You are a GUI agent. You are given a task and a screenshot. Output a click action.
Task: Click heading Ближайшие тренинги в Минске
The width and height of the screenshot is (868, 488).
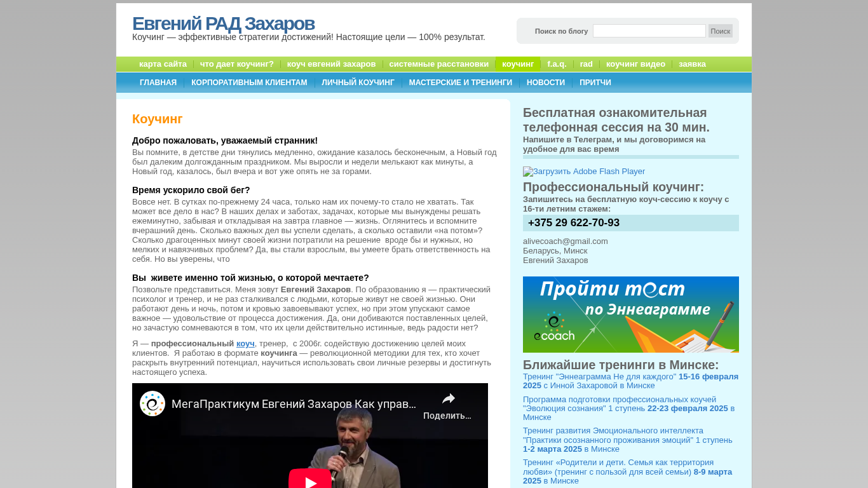(x=621, y=365)
